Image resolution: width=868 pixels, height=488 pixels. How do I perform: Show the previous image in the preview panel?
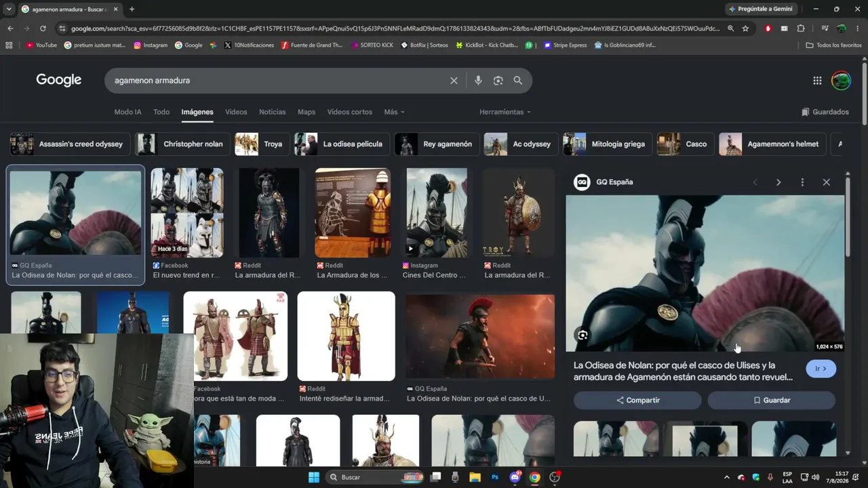[755, 182]
